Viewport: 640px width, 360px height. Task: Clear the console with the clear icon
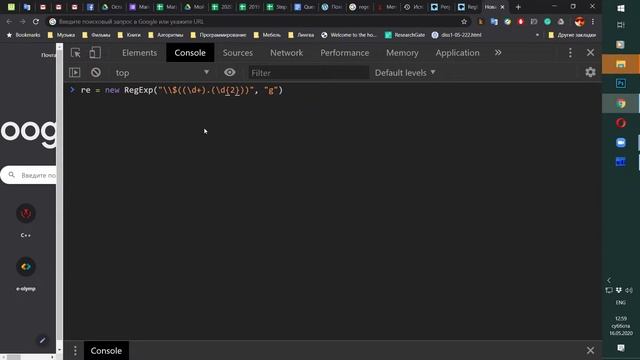(x=96, y=73)
